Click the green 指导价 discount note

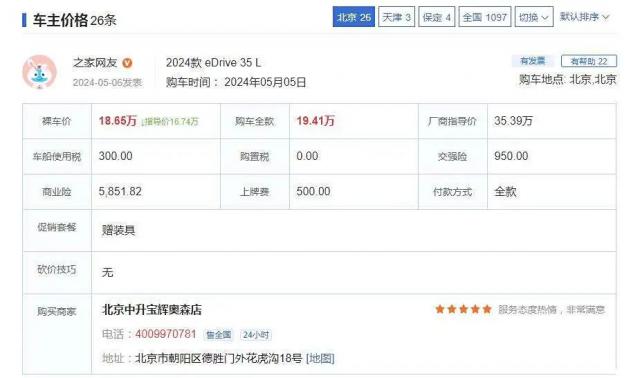click(169, 121)
